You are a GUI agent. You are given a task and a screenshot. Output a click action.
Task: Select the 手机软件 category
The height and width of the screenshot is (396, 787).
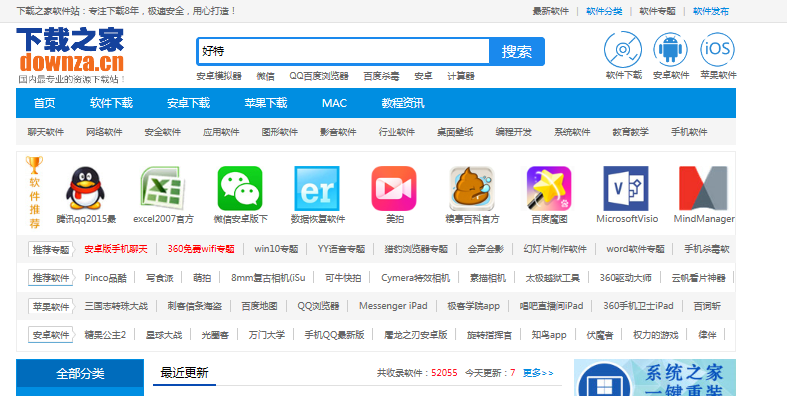click(x=689, y=132)
